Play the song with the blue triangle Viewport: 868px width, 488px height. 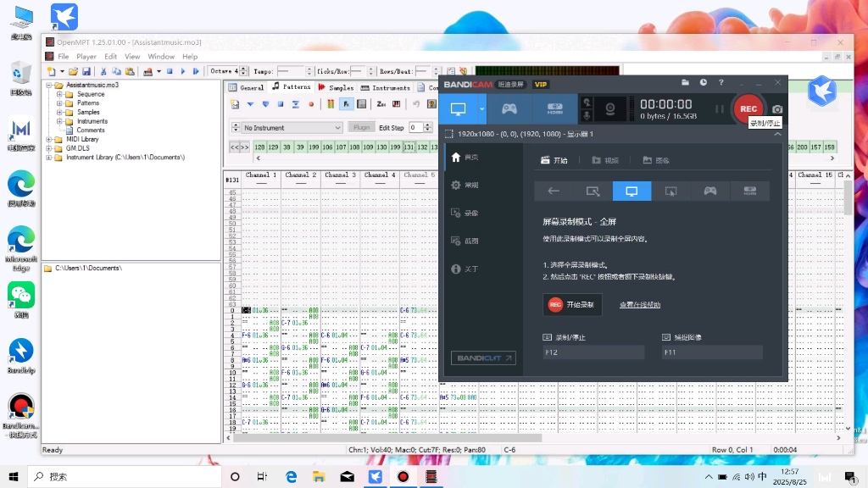[183, 71]
